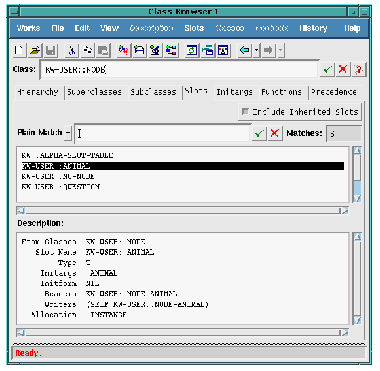Image resolution: width=380 pixels, height=371 pixels.
Task: Click the slot list vertical scrollbar
Action: coord(357,174)
